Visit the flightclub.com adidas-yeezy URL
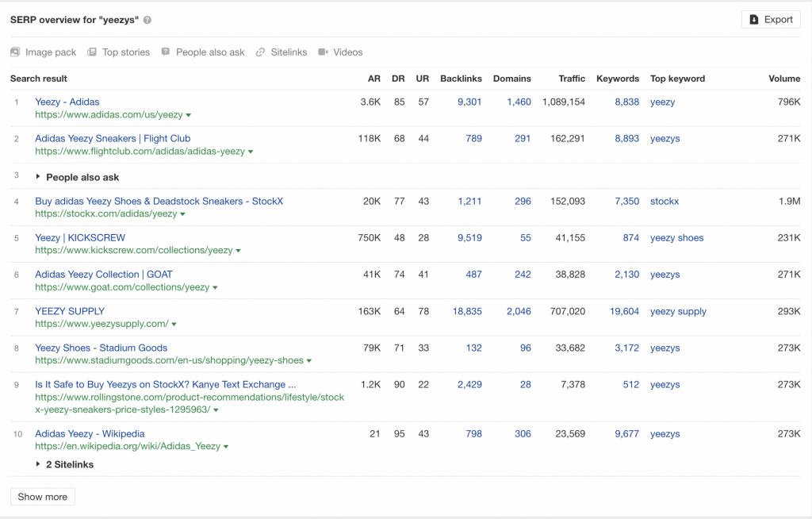Image resolution: width=812 pixels, height=519 pixels. 140,152
